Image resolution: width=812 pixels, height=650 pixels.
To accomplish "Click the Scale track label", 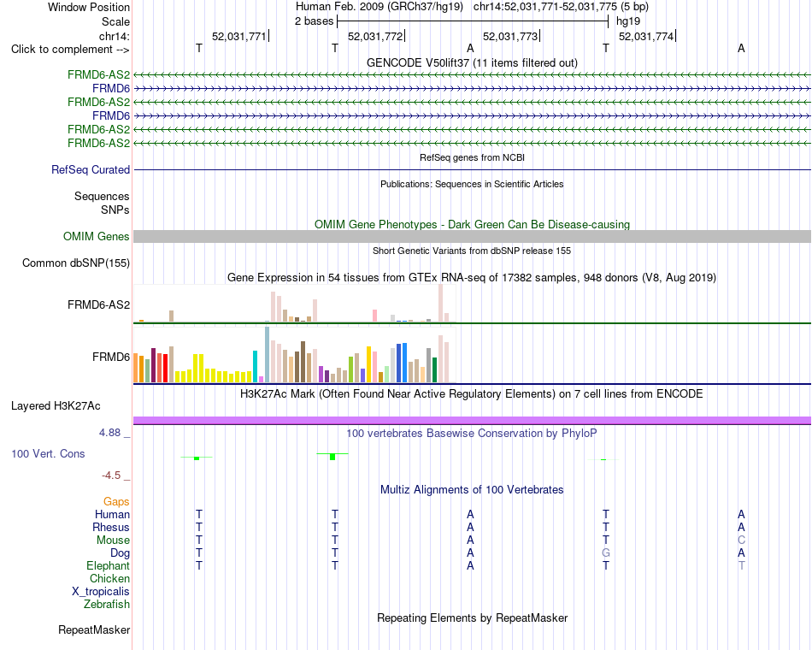I will coord(115,21).
